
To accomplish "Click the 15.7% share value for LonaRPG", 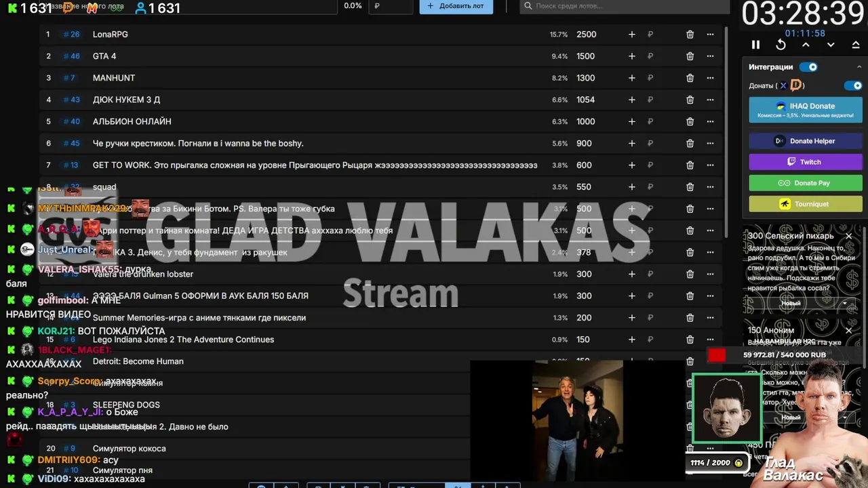I will pyautogui.click(x=559, y=35).
